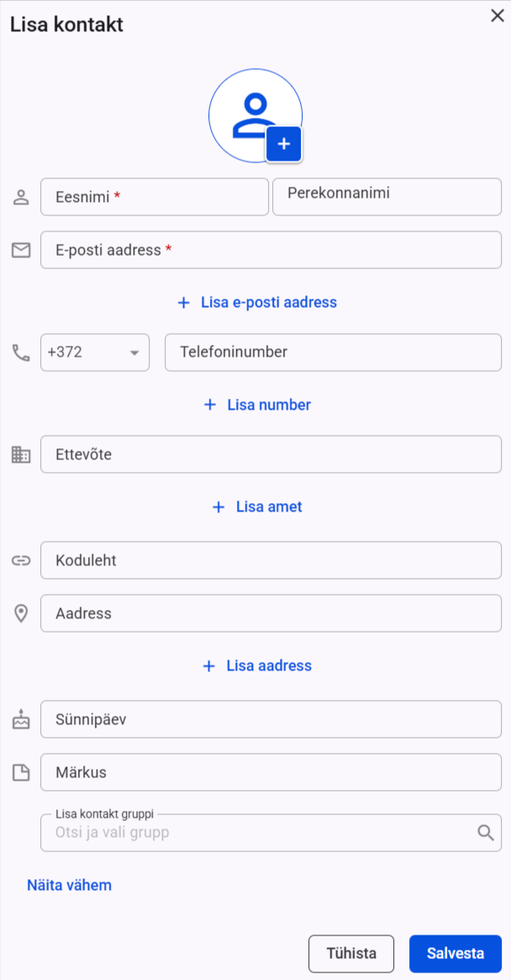511x980 pixels.
Task: Click the Salvesta button
Action: (x=456, y=954)
